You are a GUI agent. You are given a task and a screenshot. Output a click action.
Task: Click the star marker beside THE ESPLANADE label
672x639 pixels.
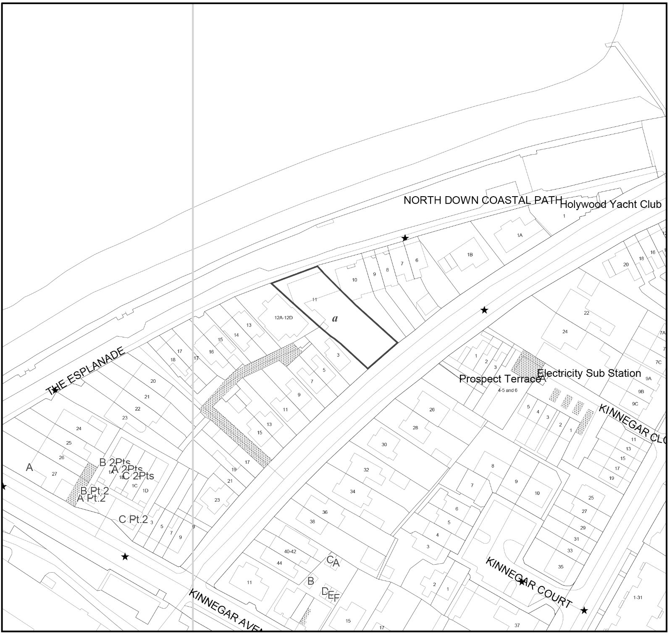point(55,390)
